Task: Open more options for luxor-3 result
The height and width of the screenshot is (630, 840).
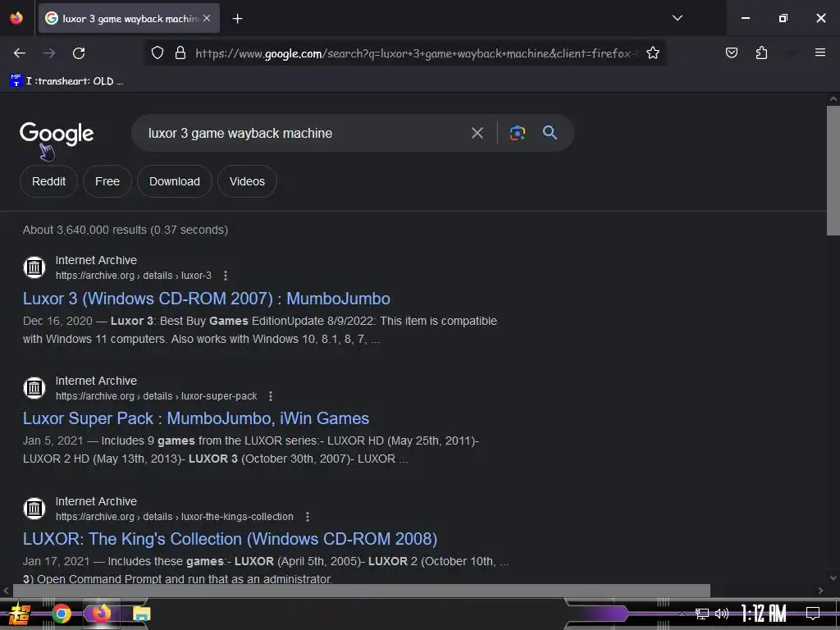Action: pyautogui.click(x=226, y=276)
